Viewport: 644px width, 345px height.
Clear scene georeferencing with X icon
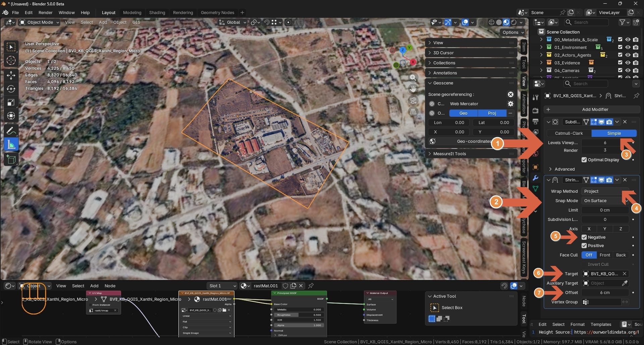pyautogui.click(x=511, y=95)
